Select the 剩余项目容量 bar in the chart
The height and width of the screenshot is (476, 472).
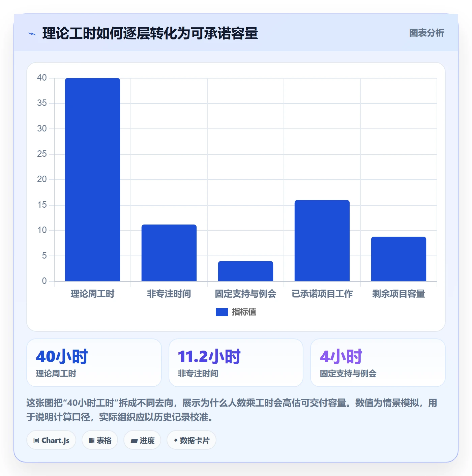[x=399, y=259]
